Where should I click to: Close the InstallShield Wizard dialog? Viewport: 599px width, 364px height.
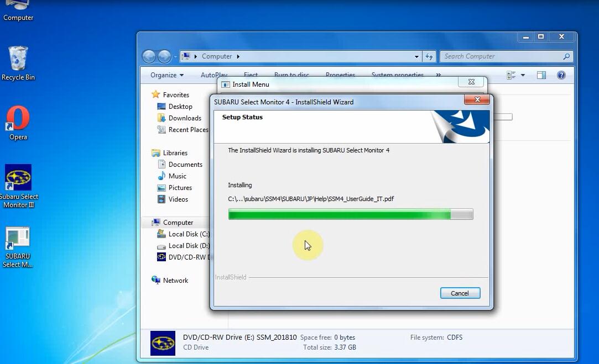pos(477,99)
